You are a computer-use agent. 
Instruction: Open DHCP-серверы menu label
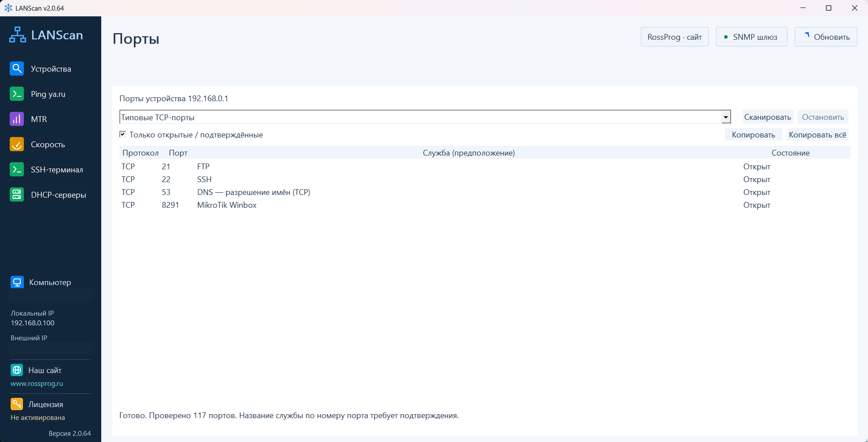(58, 195)
